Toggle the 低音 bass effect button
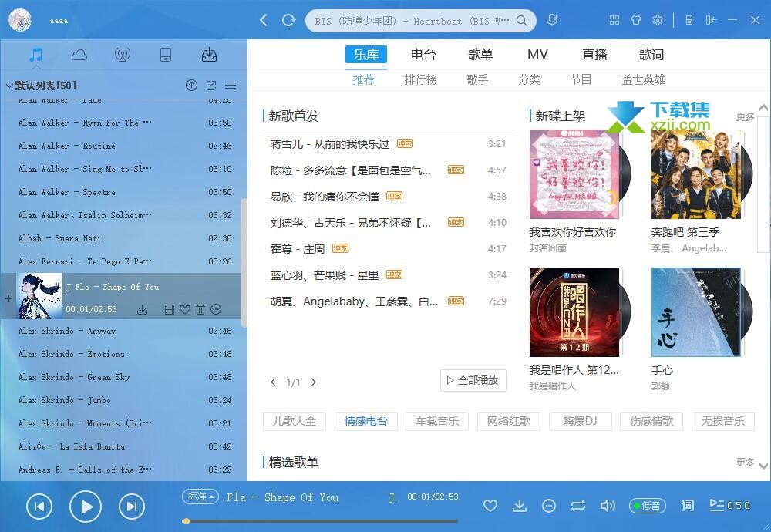Screen dimensions: 771x532 click(x=648, y=506)
